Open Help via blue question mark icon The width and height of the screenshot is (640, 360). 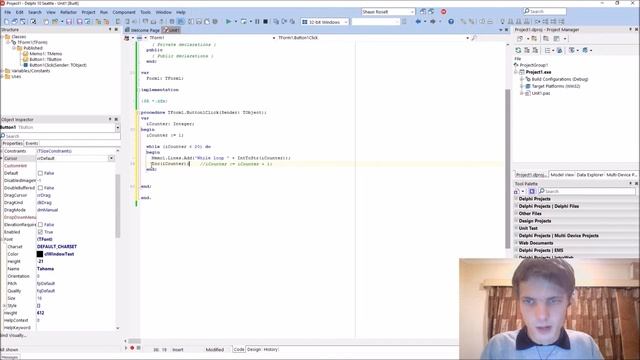tap(451, 22)
